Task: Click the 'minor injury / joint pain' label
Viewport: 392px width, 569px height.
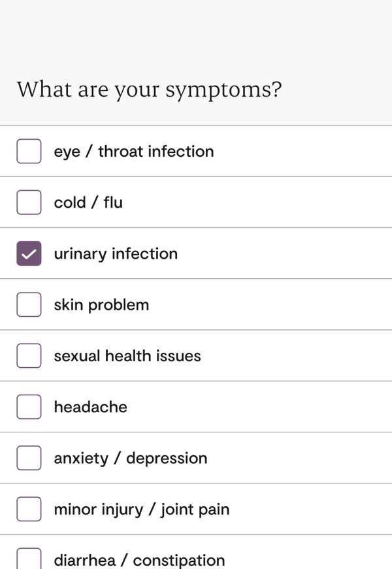Action: pyautogui.click(x=141, y=510)
